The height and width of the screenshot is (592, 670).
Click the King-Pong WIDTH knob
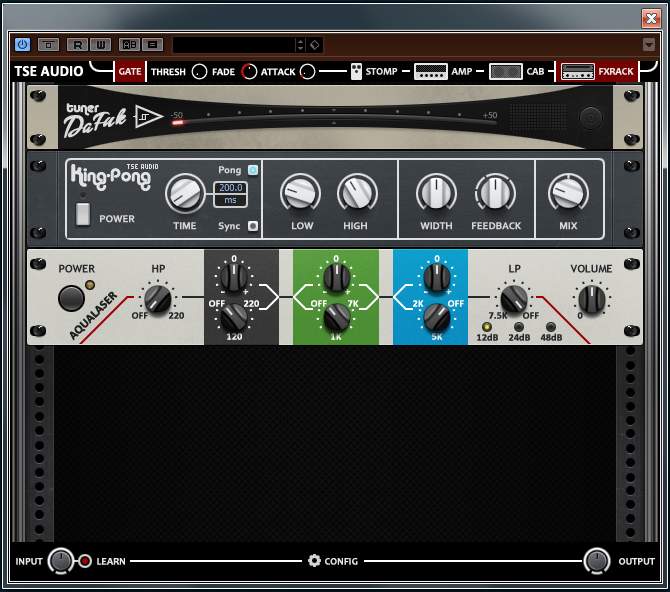436,193
